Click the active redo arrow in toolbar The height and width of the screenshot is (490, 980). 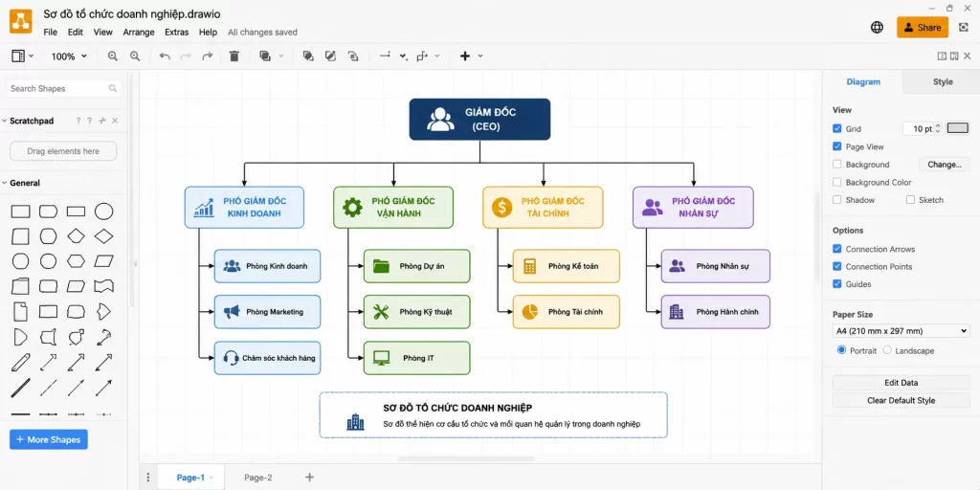[x=207, y=56]
